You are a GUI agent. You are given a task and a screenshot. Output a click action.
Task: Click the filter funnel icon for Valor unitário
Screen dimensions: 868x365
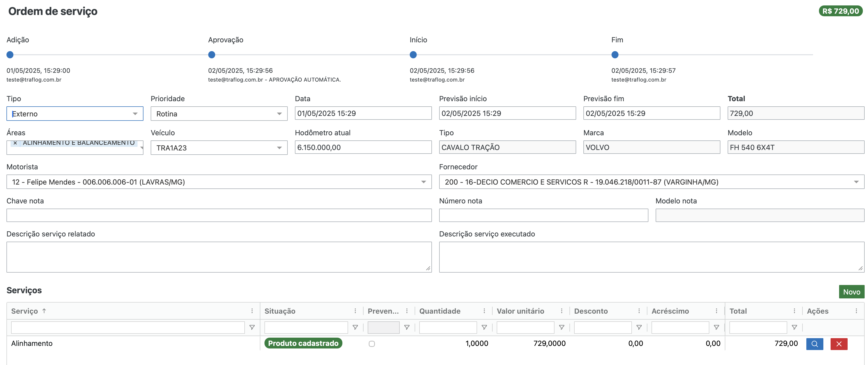click(561, 327)
